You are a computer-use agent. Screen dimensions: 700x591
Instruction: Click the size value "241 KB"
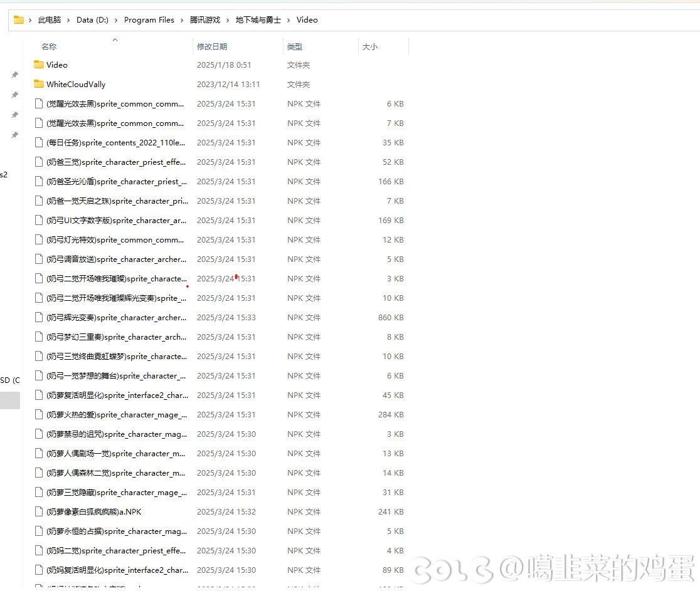(391, 511)
